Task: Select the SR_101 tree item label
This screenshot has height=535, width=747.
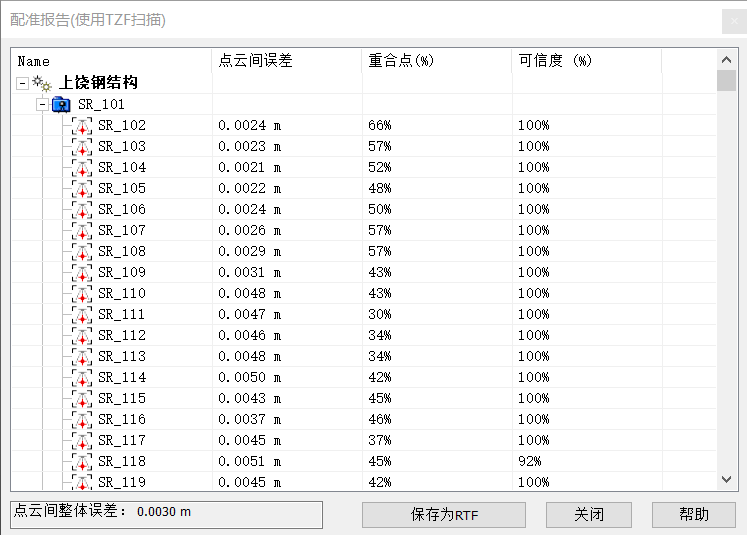Action: (101, 104)
